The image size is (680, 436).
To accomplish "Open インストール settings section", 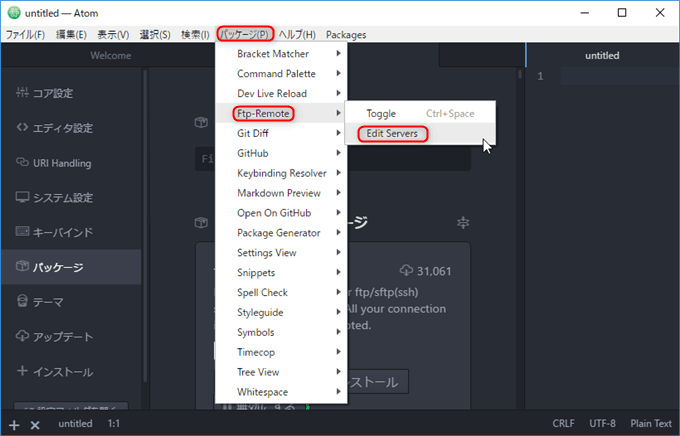I will coord(72,372).
